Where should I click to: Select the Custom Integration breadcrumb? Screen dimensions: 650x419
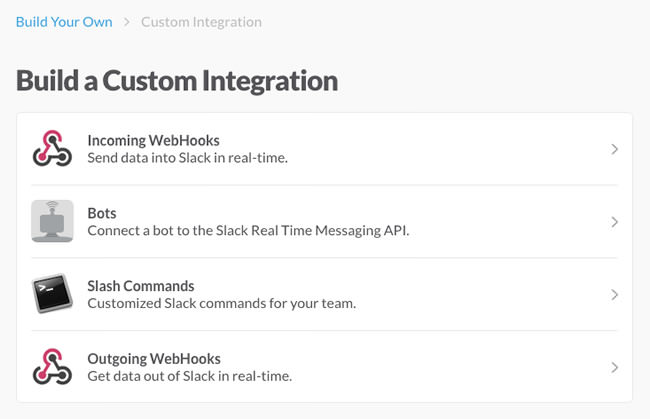coord(201,21)
